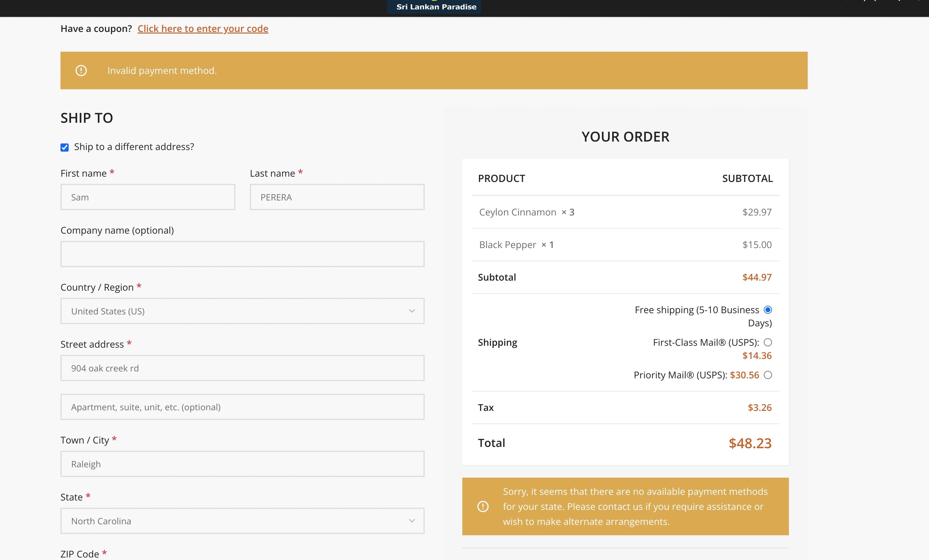Click the Ceylon Cinnamon product row
This screenshot has width=929, height=560.
click(517, 212)
